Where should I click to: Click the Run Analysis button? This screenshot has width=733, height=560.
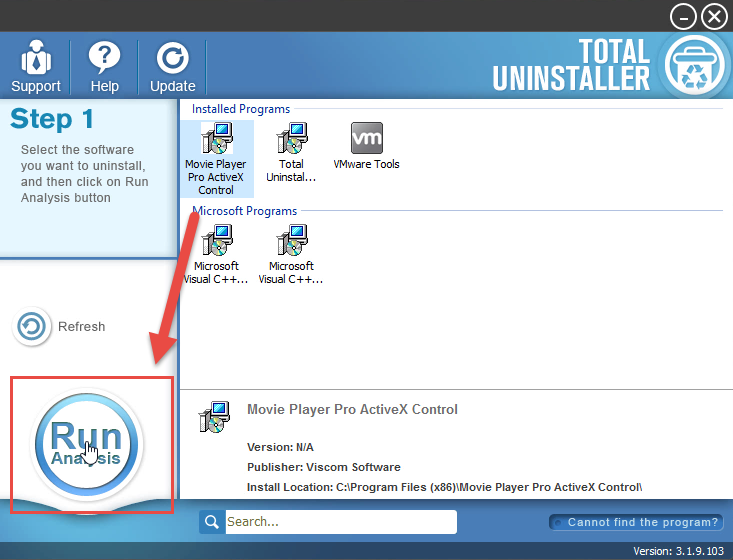click(86, 444)
